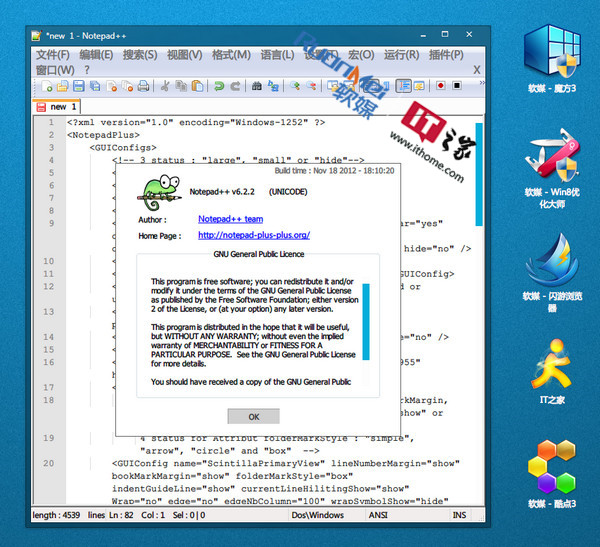Open the 语言(L) menu
Image resolution: width=600 pixels, height=547 pixels.
click(277, 55)
